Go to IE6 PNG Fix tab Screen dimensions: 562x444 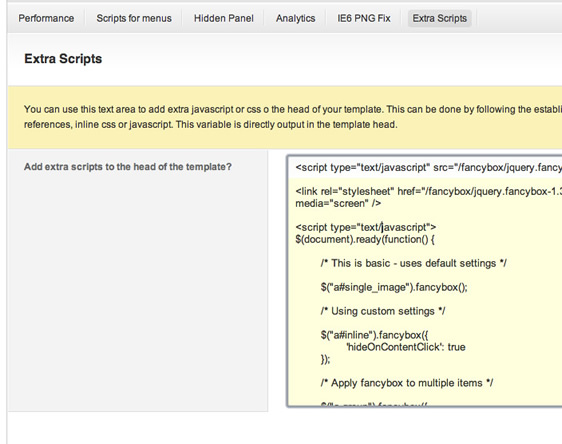point(364,18)
